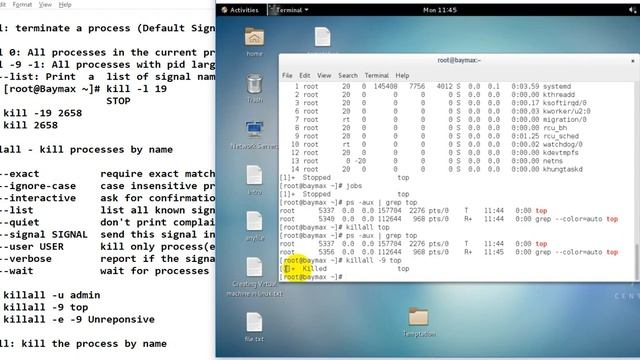Click the 'killall -e -9 Unreponsive' line
This screenshot has height=360, width=640.
79,320
